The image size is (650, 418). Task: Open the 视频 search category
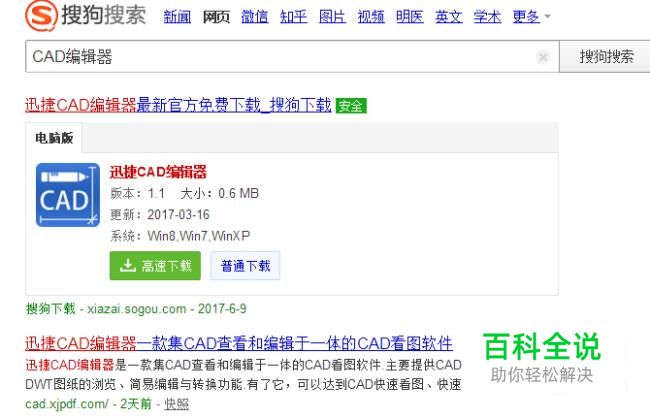(371, 17)
